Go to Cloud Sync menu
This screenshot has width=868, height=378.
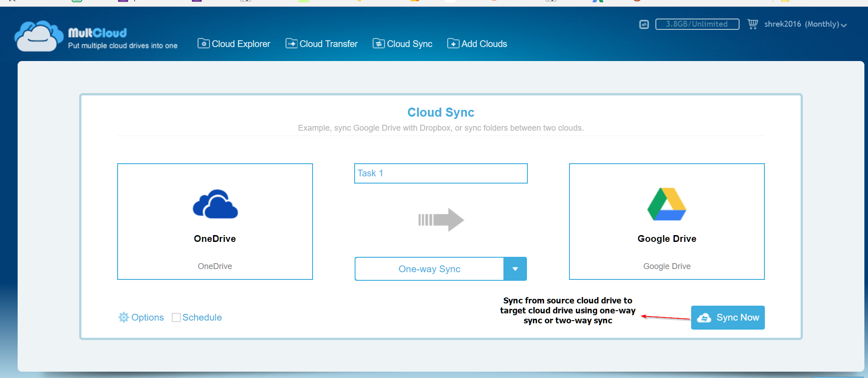pyautogui.click(x=403, y=44)
